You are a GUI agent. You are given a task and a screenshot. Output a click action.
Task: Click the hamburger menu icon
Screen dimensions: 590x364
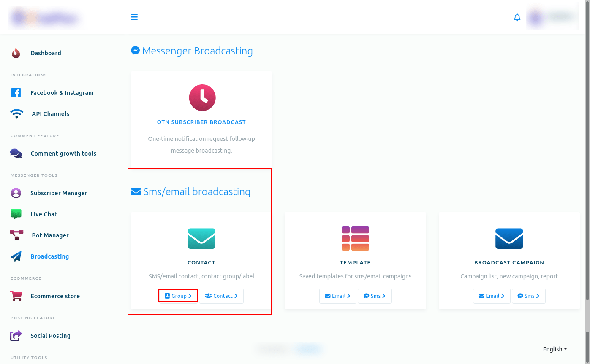[134, 17]
